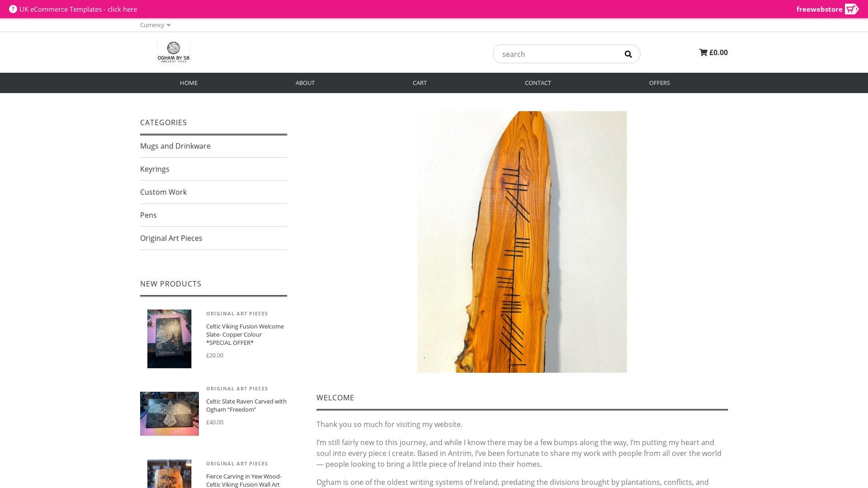The width and height of the screenshot is (868, 488).
Task: Click UK eCommerce Templates banner link
Action: pyautogui.click(x=78, y=9)
